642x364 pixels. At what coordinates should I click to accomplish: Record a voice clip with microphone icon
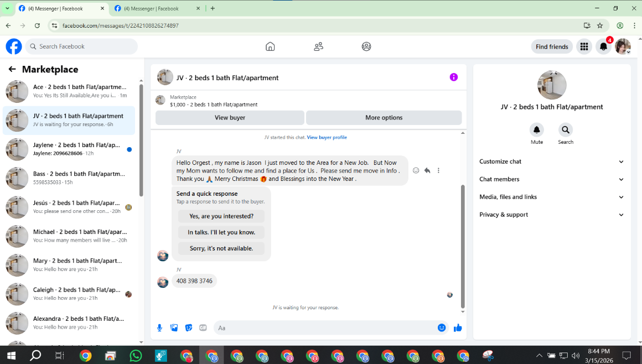[x=160, y=328]
